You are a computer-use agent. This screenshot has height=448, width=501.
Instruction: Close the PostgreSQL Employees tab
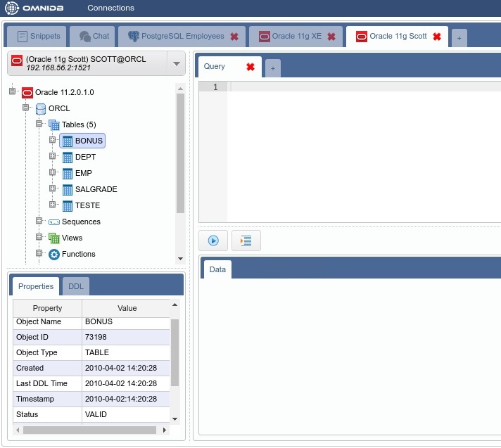[x=234, y=37]
